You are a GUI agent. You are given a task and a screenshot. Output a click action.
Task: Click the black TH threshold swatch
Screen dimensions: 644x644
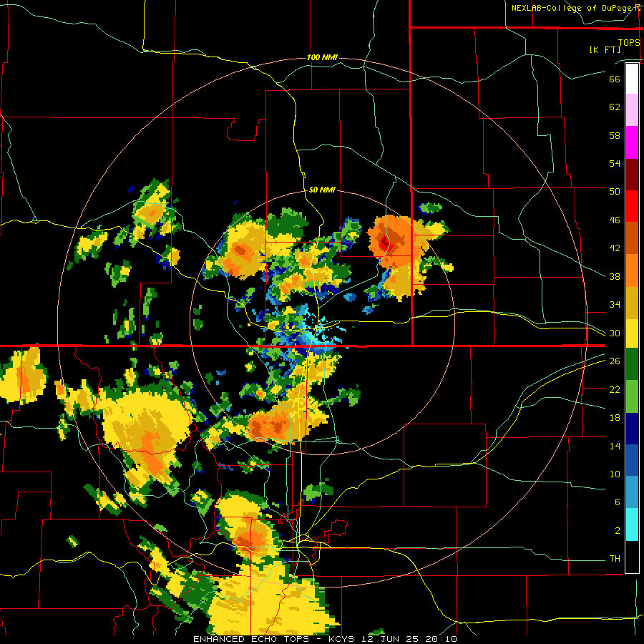[x=632, y=557]
